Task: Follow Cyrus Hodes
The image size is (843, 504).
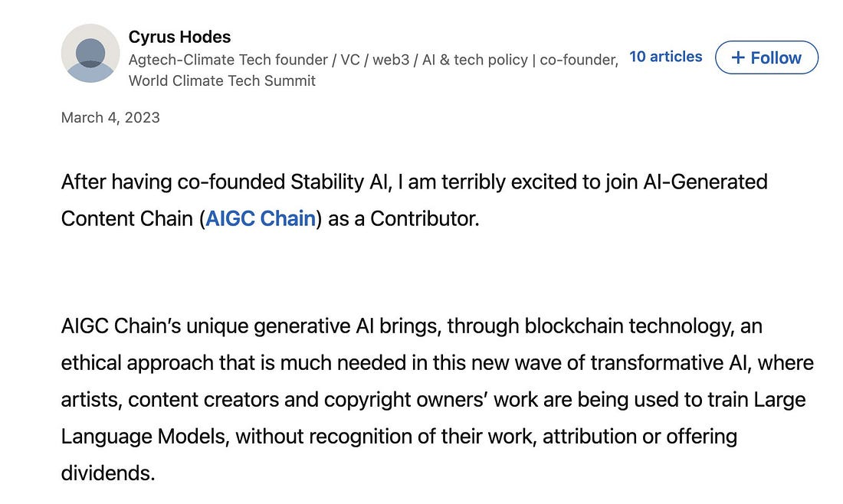Action: 766,57
